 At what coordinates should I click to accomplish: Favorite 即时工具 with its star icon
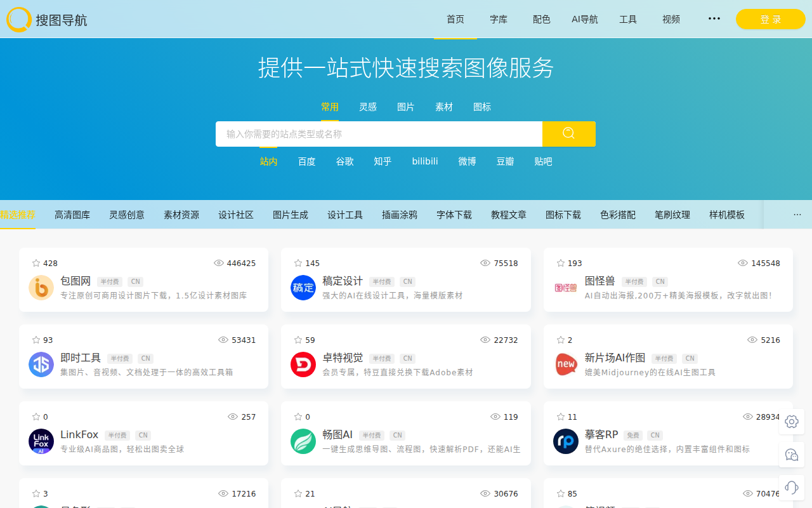[x=36, y=340]
